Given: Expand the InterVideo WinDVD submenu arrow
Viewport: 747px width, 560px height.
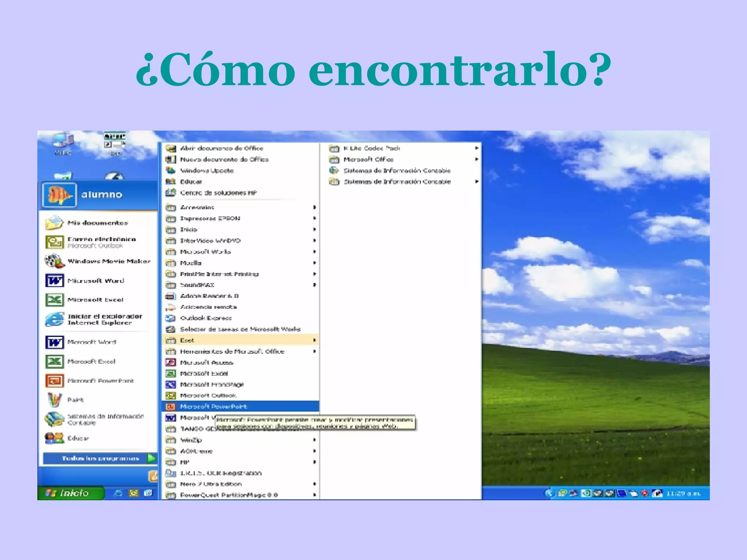Looking at the screenshot, I should tap(314, 240).
